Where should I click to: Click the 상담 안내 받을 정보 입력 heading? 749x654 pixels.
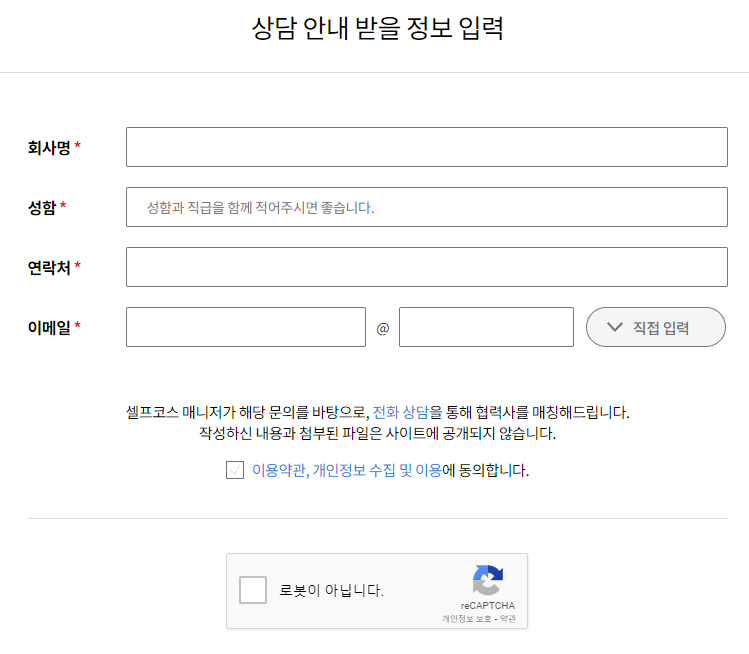coord(377,28)
